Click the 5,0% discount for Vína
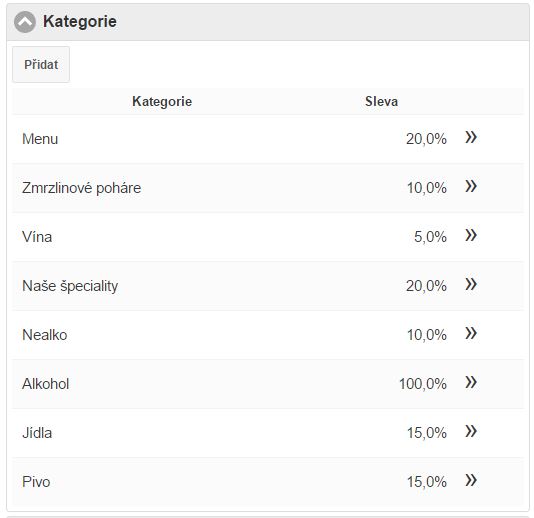The height and width of the screenshot is (518, 534). 430,237
